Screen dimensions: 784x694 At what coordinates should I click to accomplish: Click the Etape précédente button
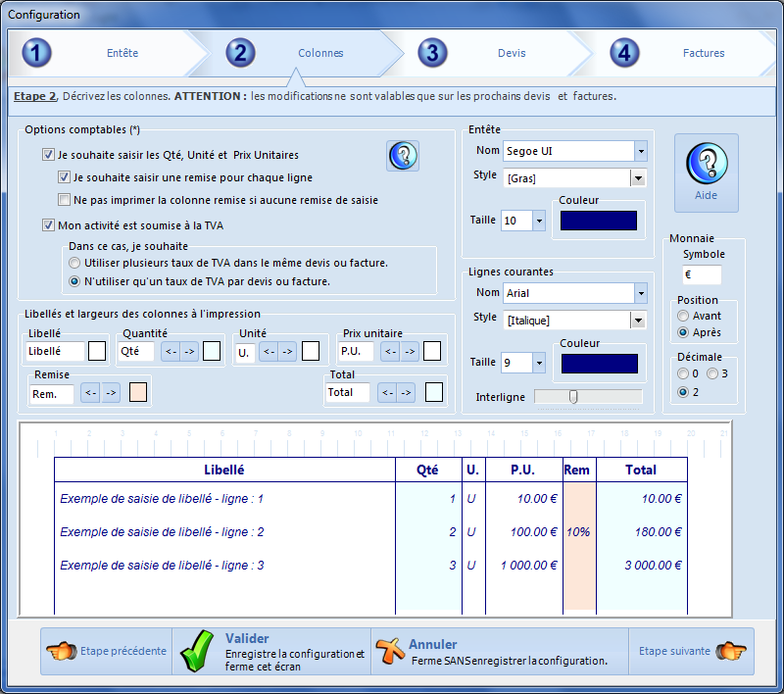105,650
